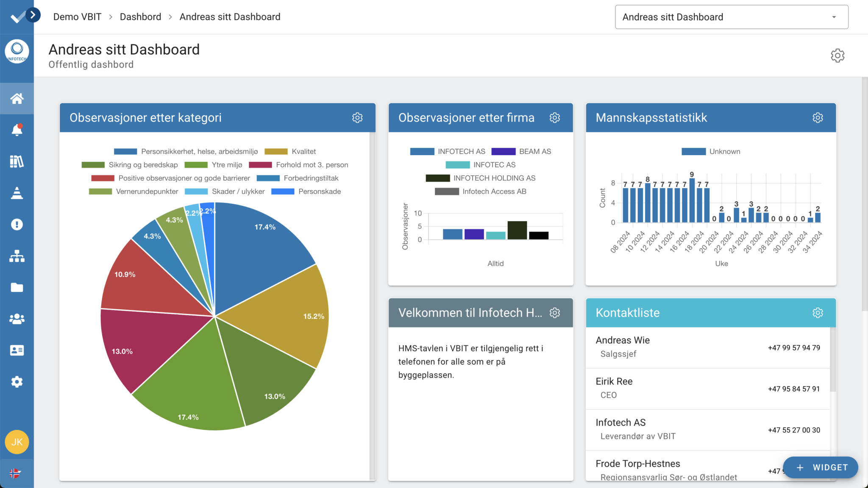868x488 pixels.
Task: Toggle Sikring og beredskap legend item
Action: click(130, 165)
